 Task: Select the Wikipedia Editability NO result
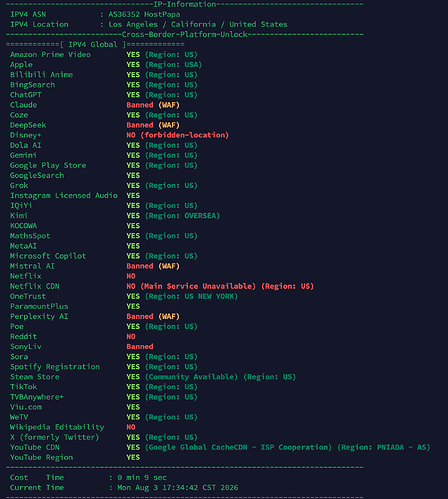[x=131, y=427]
